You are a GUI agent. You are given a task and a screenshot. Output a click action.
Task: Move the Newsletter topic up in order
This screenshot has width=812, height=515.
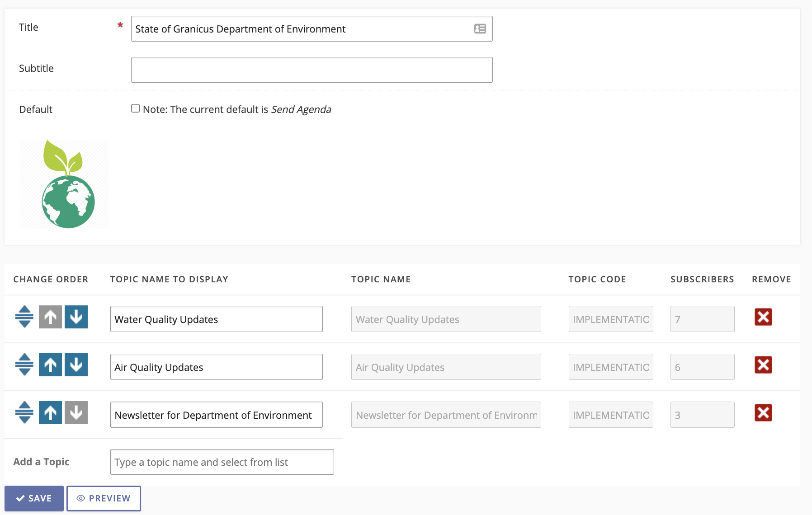50,412
